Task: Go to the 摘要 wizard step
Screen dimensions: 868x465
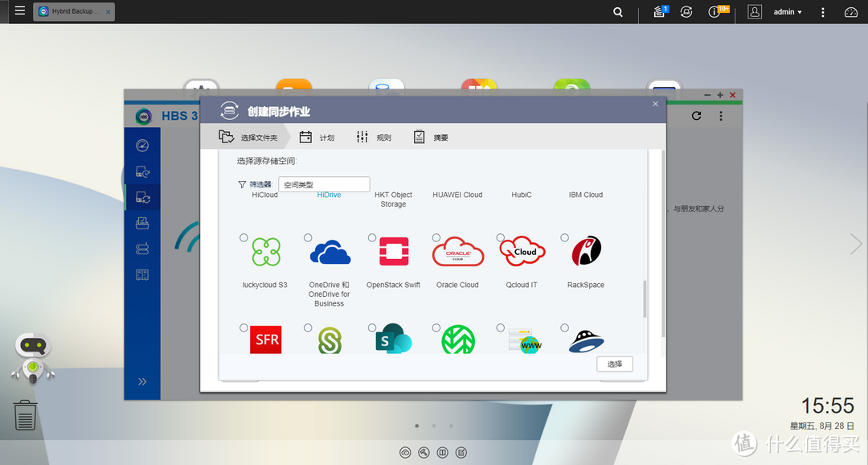Action: [431, 138]
